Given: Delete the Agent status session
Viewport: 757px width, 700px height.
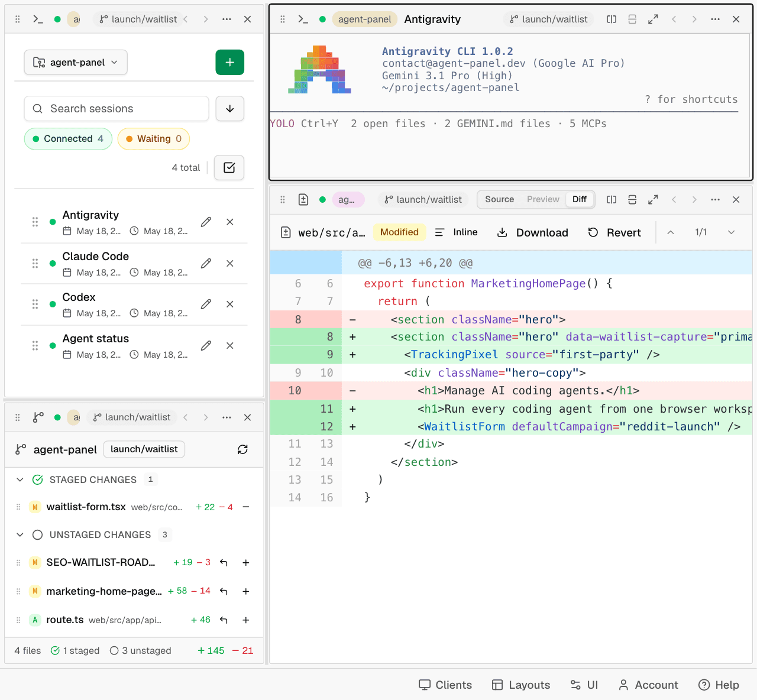Looking at the screenshot, I should 230,345.
